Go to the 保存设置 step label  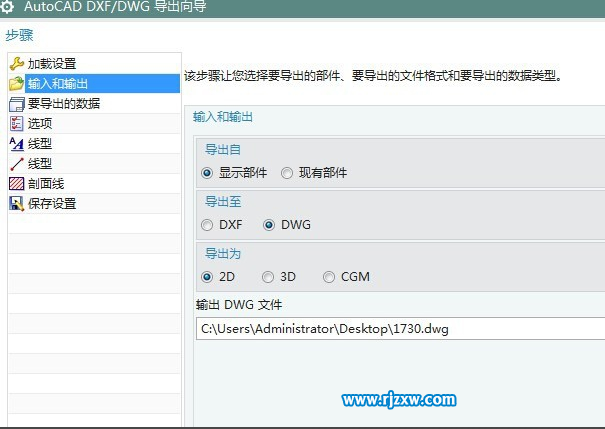(52, 204)
